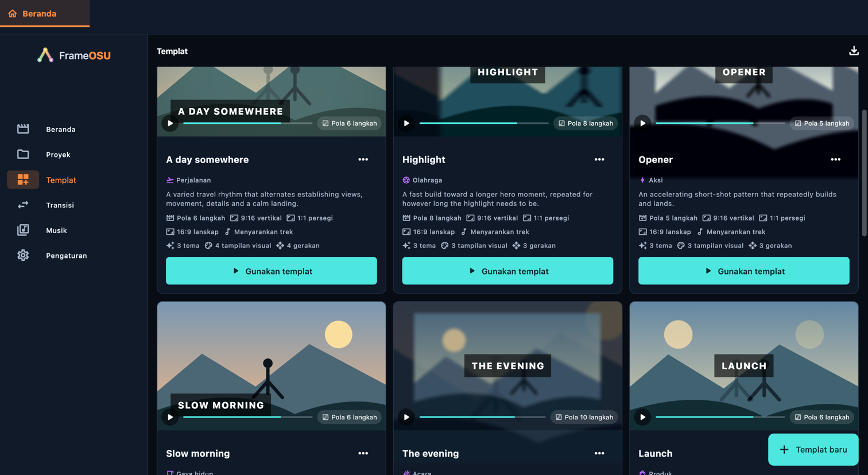Click the Launch title text
This screenshot has width=868, height=475.
point(656,453)
